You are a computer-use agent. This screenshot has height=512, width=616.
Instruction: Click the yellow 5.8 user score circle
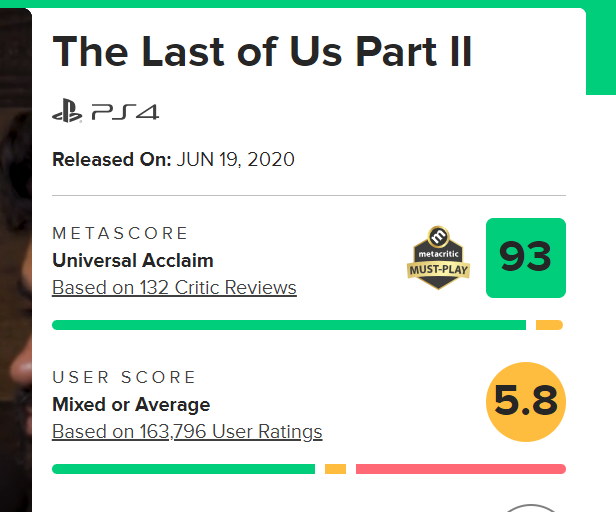526,402
